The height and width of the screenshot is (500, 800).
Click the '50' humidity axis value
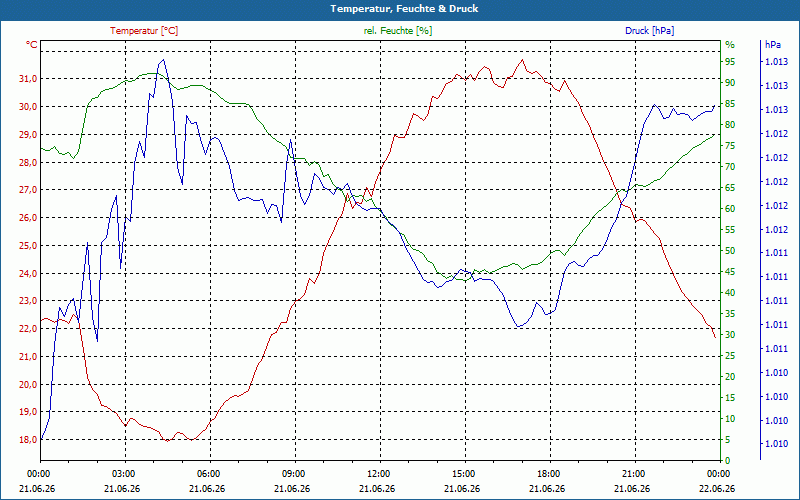pyautogui.click(x=730, y=251)
